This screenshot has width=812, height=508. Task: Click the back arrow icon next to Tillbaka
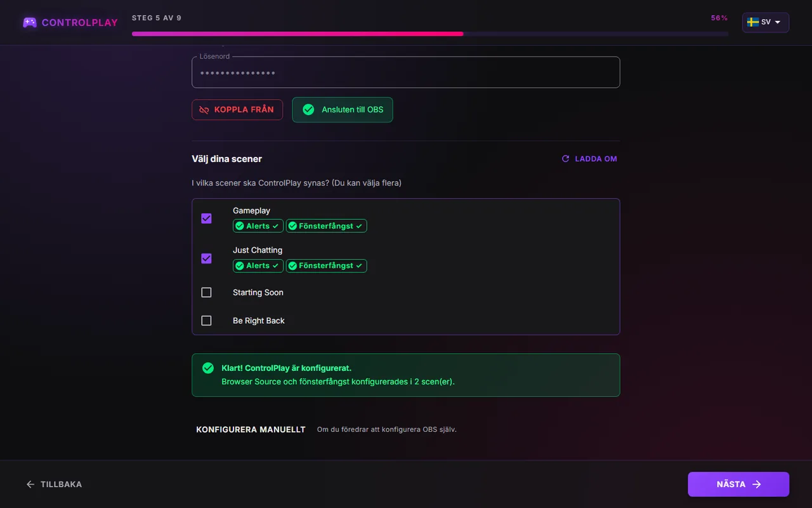(30, 485)
